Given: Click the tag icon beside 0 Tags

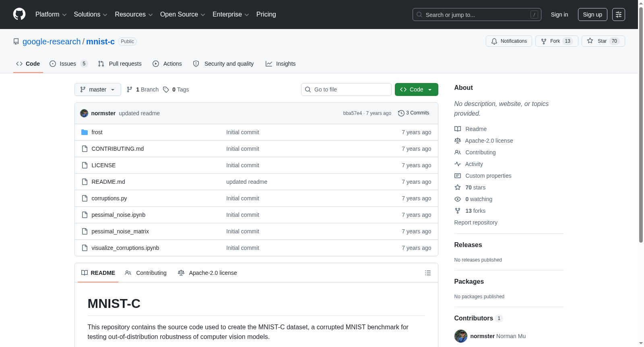Looking at the screenshot, I should pyautogui.click(x=166, y=89).
